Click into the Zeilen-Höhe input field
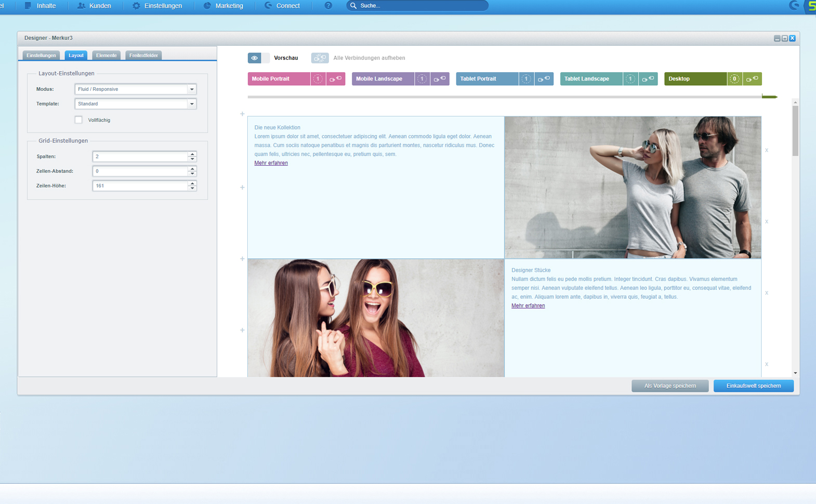The image size is (816, 504). [140, 185]
